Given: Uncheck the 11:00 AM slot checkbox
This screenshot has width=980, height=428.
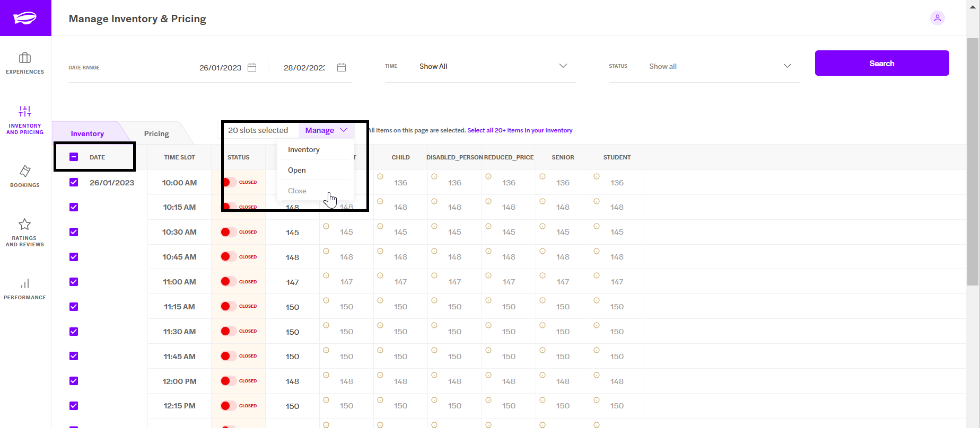Looking at the screenshot, I should click(x=74, y=282).
